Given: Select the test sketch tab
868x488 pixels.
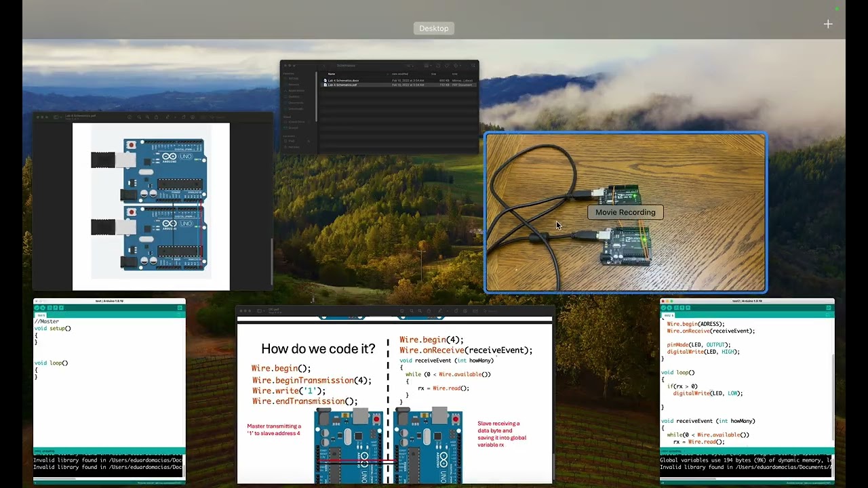Looking at the screenshot, I should [x=41, y=315].
